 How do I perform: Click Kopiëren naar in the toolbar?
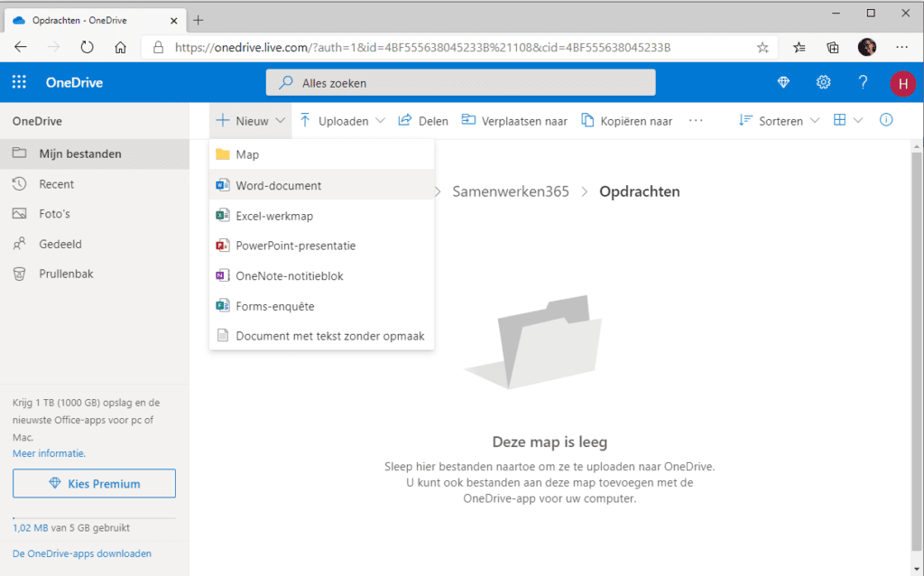[x=626, y=121]
